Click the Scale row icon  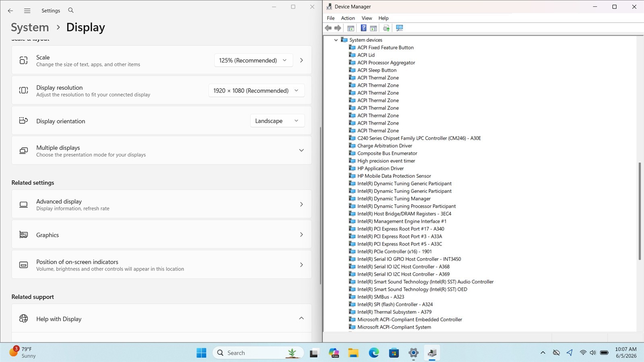tap(24, 60)
